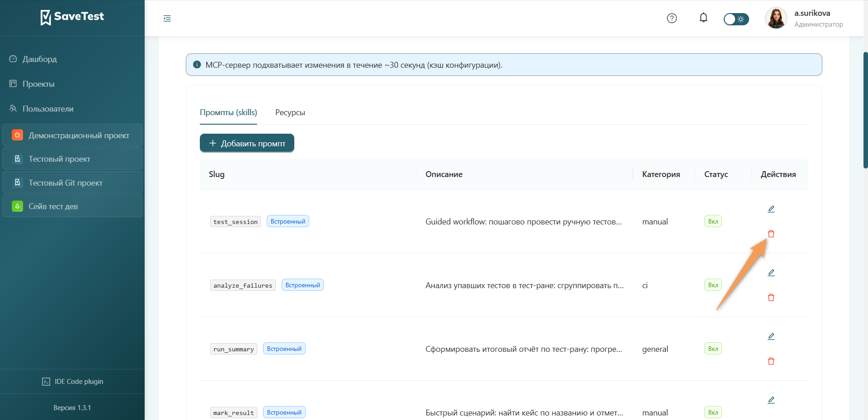868x420 pixels.
Task: Click the analyze_failures slug
Action: 243,285
